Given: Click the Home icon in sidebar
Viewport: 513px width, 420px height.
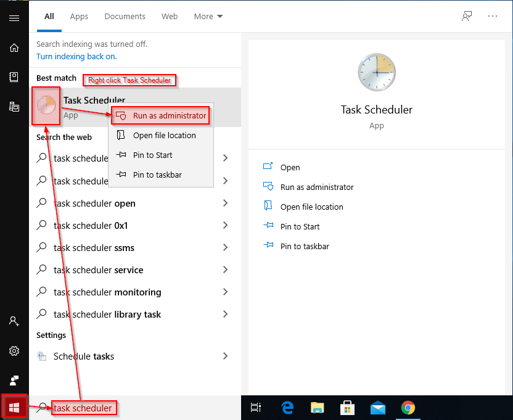Looking at the screenshot, I should [x=14, y=47].
